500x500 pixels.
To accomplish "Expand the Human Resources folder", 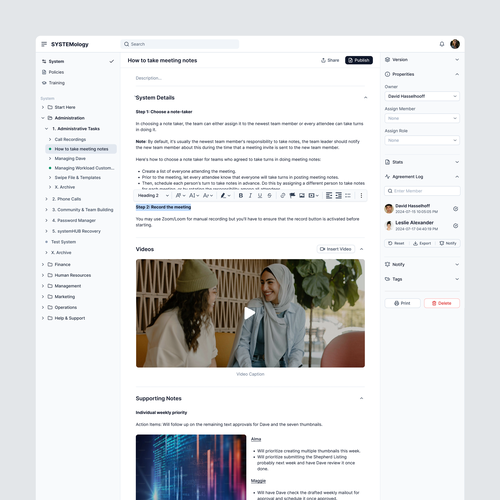I will click(x=43, y=275).
